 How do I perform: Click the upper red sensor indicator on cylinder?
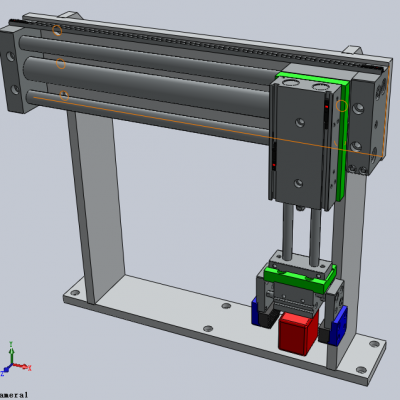(327, 107)
